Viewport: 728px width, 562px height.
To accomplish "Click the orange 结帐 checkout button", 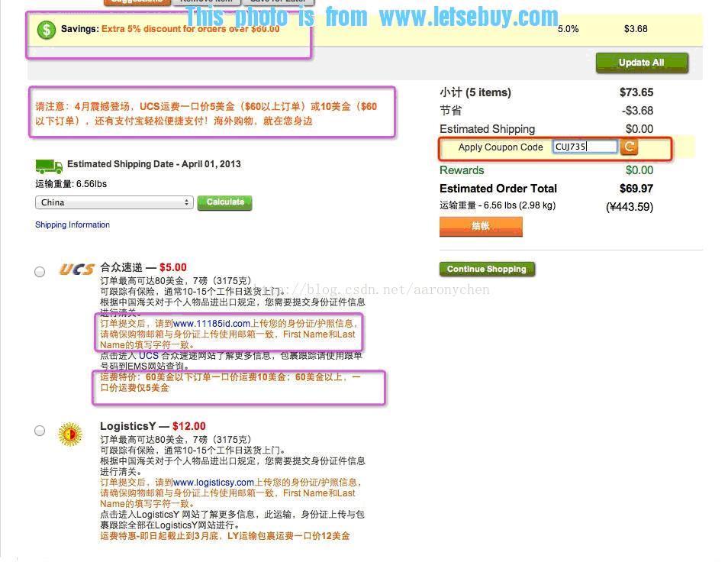I will coord(481,226).
